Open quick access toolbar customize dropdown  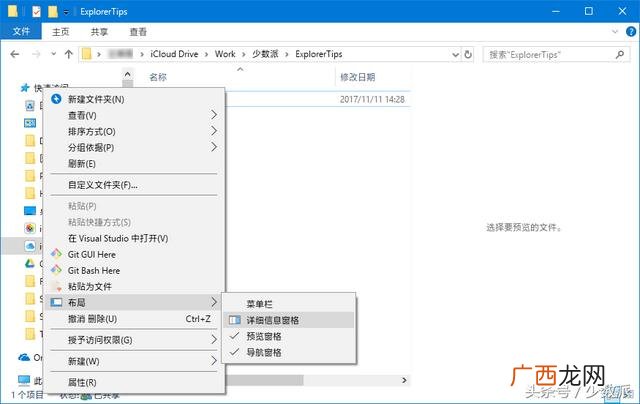tap(66, 12)
